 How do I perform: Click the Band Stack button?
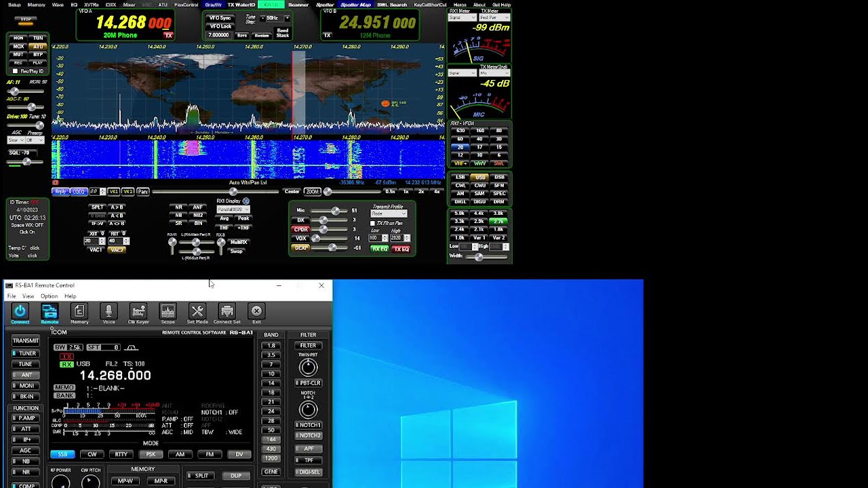(283, 33)
